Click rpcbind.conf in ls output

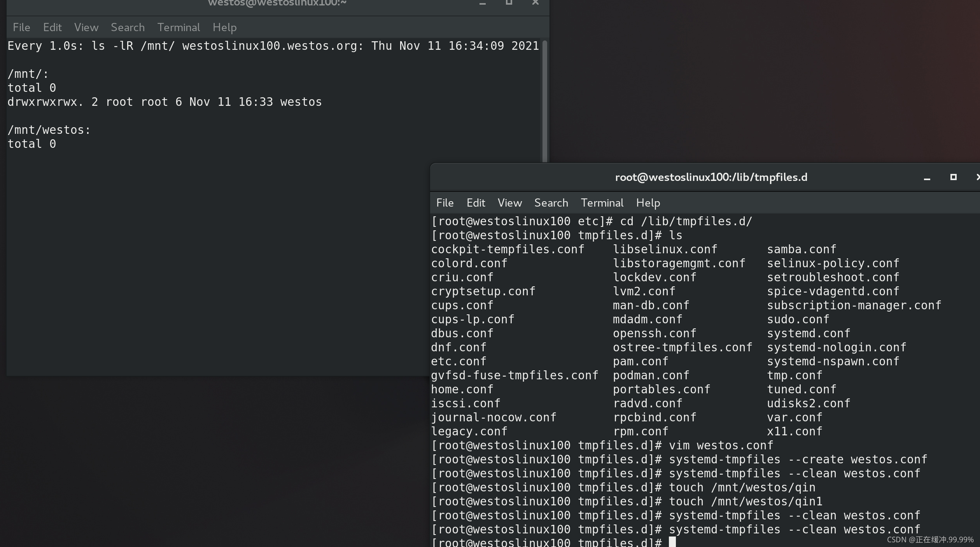[654, 417]
